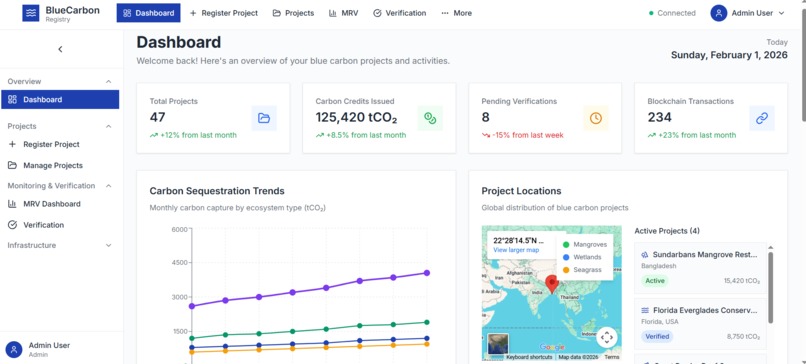Collapse the sidebar with the back chevron
806x364 pixels.
coord(60,49)
